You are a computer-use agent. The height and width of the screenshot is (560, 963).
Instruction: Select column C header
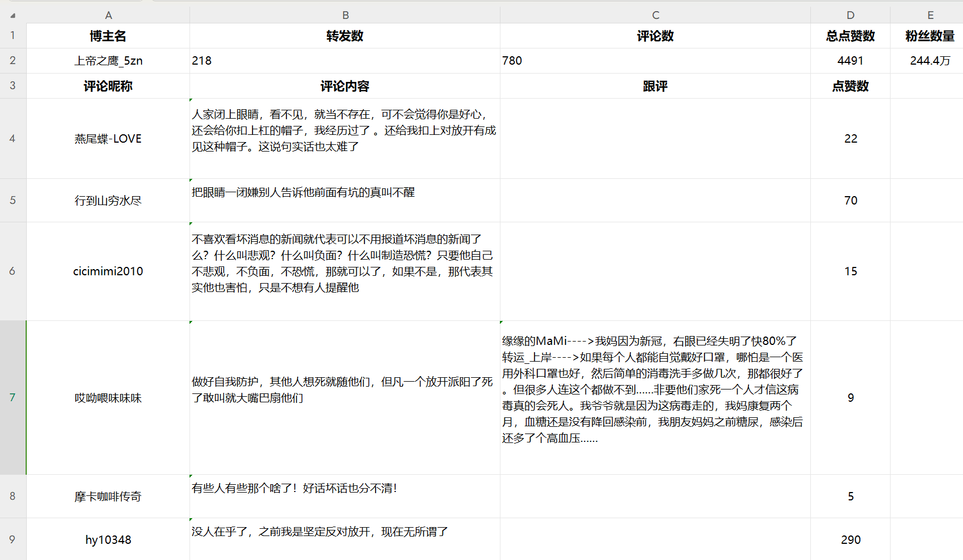click(655, 15)
